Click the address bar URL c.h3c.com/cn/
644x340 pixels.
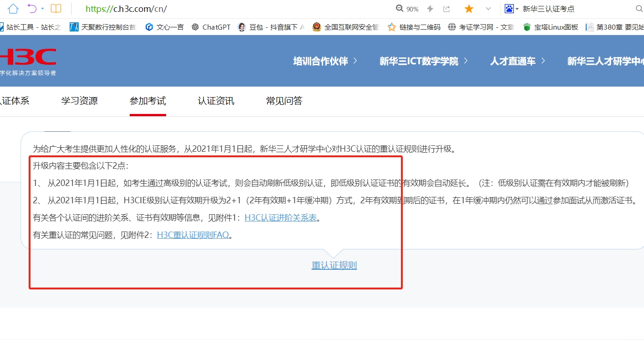(127, 9)
